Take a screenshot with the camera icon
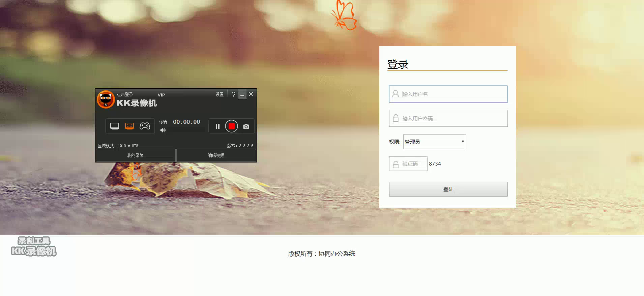The image size is (644, 296). coord(246,126)
